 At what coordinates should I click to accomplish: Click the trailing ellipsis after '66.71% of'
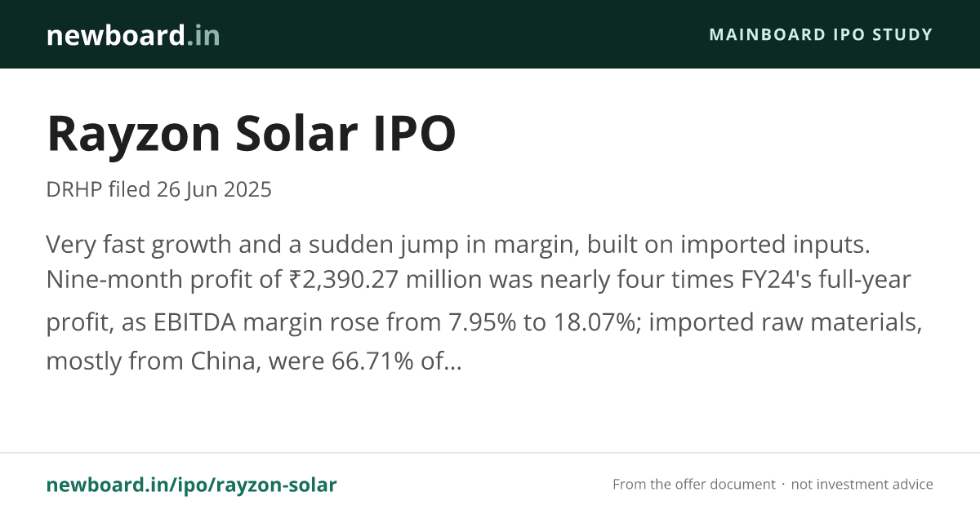[455, 364]
